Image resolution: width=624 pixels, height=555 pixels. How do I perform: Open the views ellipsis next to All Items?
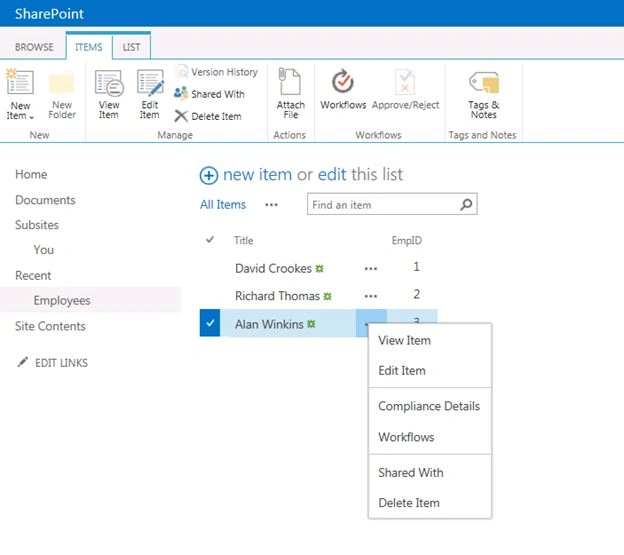pos(271,205)
